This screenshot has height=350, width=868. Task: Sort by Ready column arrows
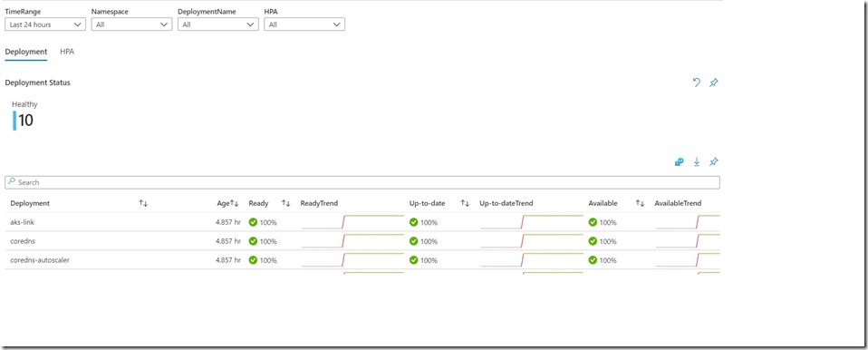click(x=286, y=203)
